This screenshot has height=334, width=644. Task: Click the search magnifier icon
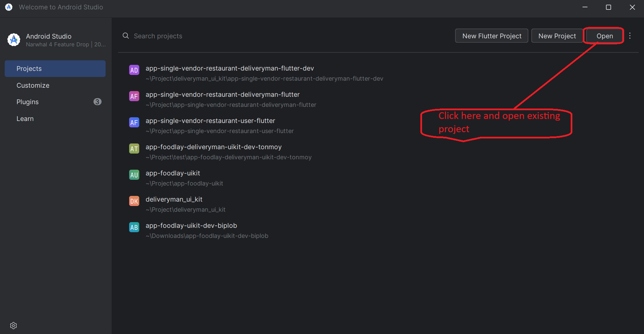click(x=125, y=36)
